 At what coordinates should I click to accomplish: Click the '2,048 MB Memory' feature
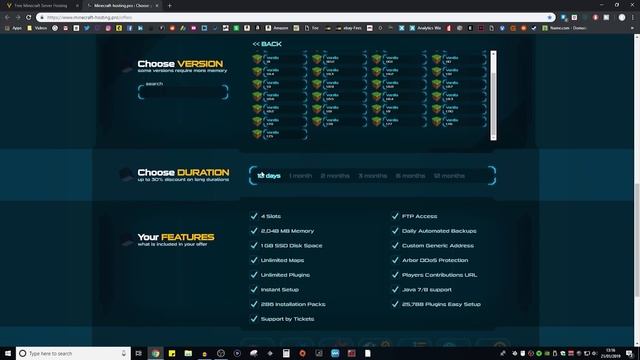pos(287,231)
